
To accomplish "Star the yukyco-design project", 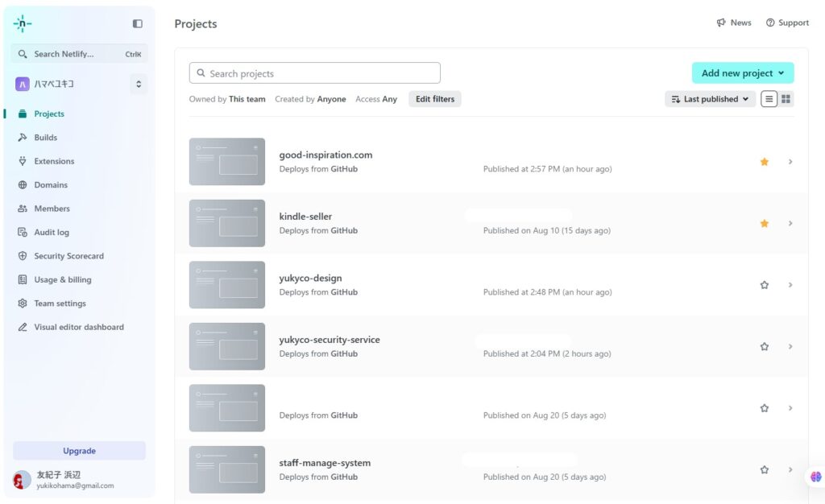I will point(765,285).
